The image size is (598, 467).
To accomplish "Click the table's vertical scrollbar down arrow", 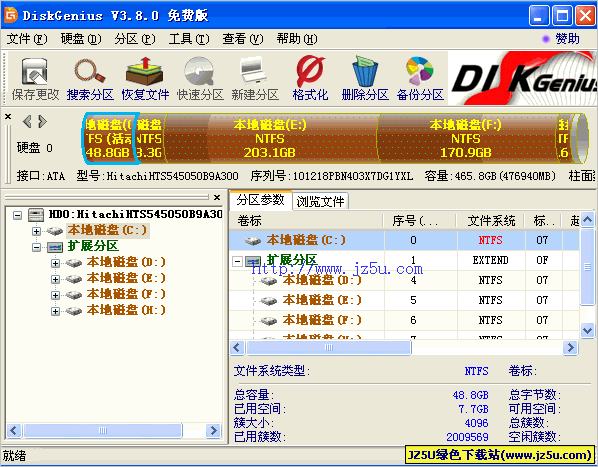I will (x=587, y=330).
